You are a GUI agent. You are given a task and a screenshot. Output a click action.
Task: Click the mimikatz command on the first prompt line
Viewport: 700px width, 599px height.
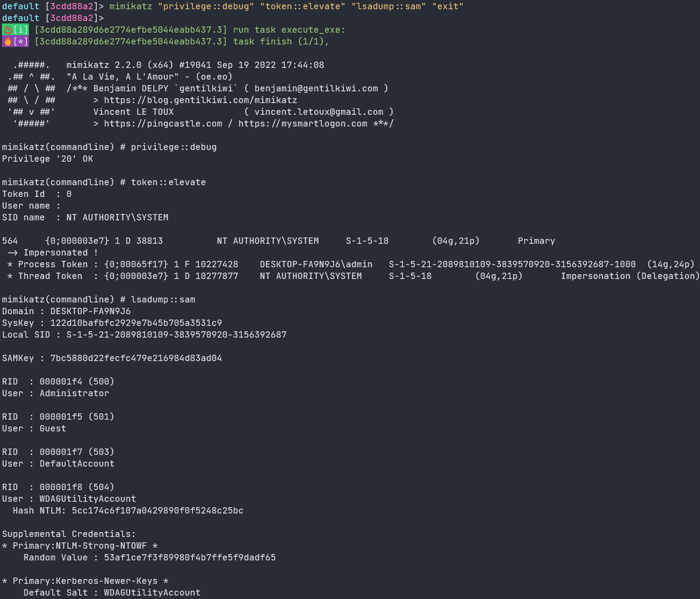point(286,6)
